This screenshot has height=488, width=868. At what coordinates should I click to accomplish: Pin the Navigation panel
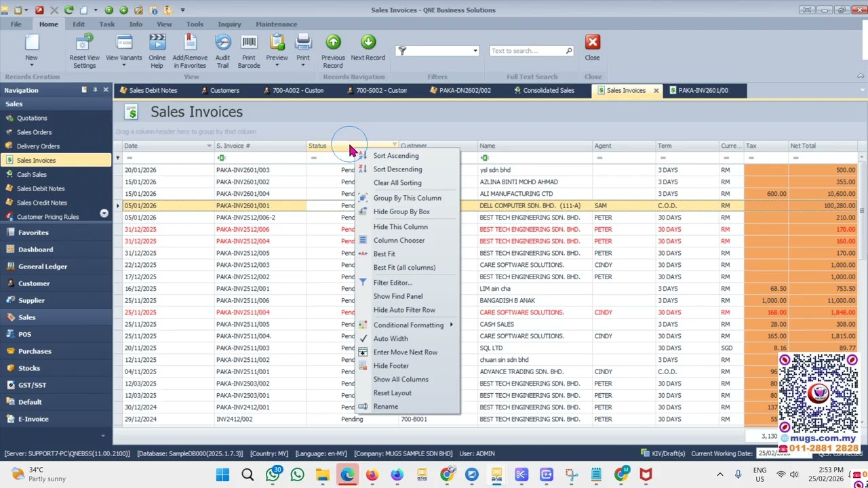coord(95,90)
